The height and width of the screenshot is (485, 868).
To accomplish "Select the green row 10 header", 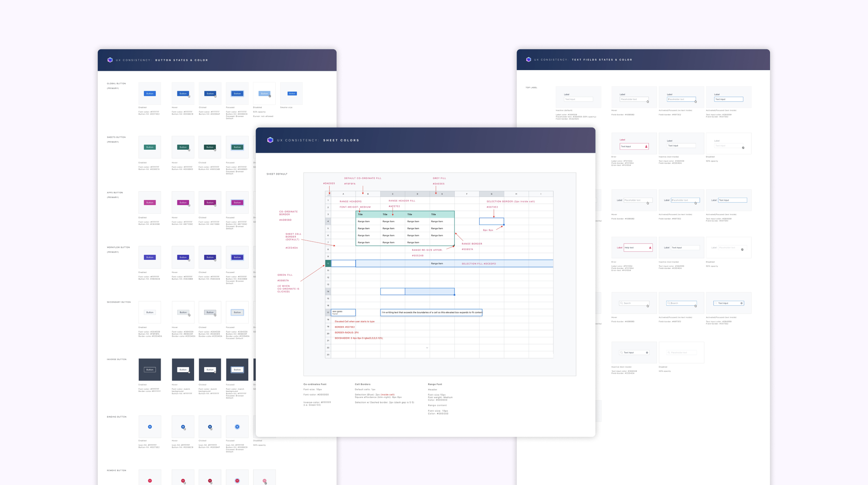I will [328, 263].
